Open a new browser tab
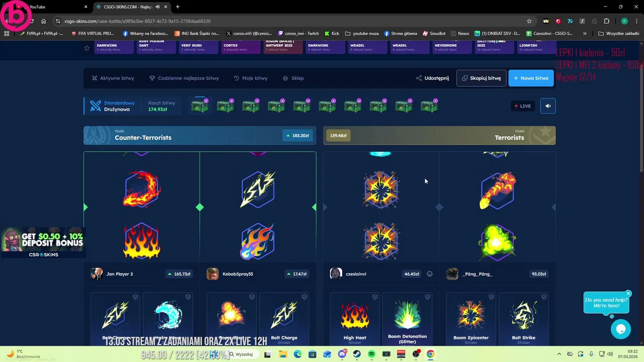Screen dimensions: 644x362 (178, 7)
